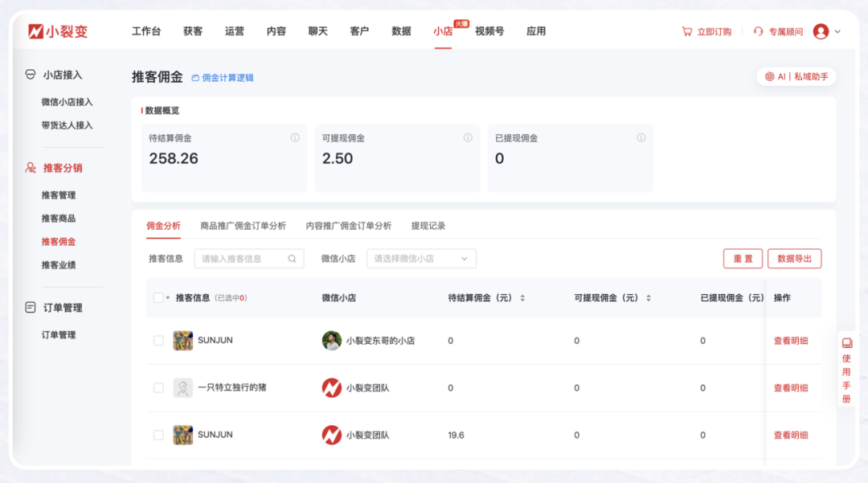Click the info icon beside 已提现佣金
Screen dimensions: 868x483
point(641,138)
